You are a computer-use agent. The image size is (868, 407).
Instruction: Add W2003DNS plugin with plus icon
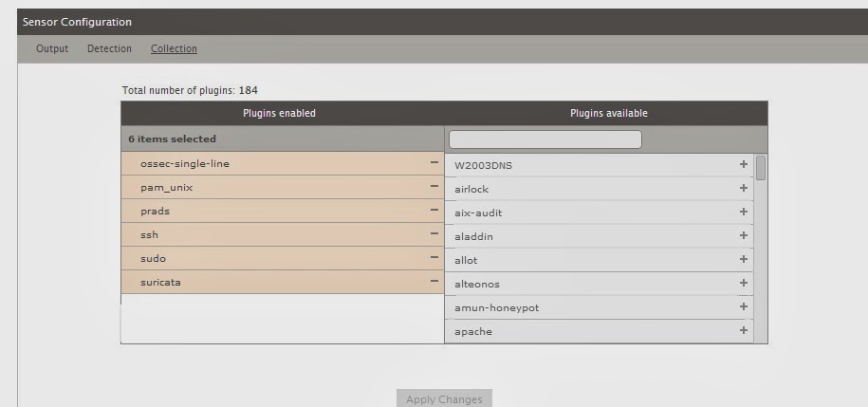[744, 165]
